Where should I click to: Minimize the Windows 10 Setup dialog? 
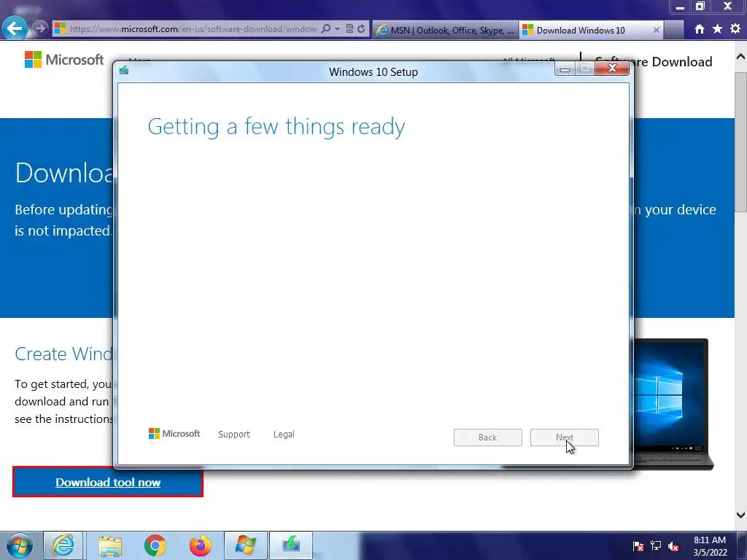click(x=565, y=69)
